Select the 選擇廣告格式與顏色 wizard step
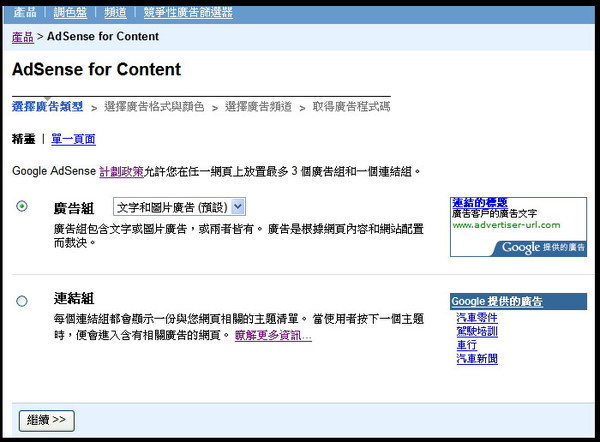Viewport: 600px width, 442px height. (x=154, y=106)
